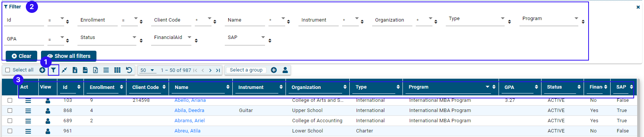Go to first page of results
The height and width of the screenshot is (137, 644).
click(x=195, y=70)
